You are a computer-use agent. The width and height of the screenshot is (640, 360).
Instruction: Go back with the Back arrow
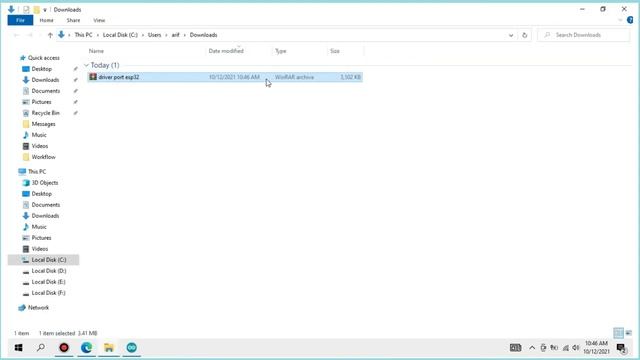click(16, 35)
